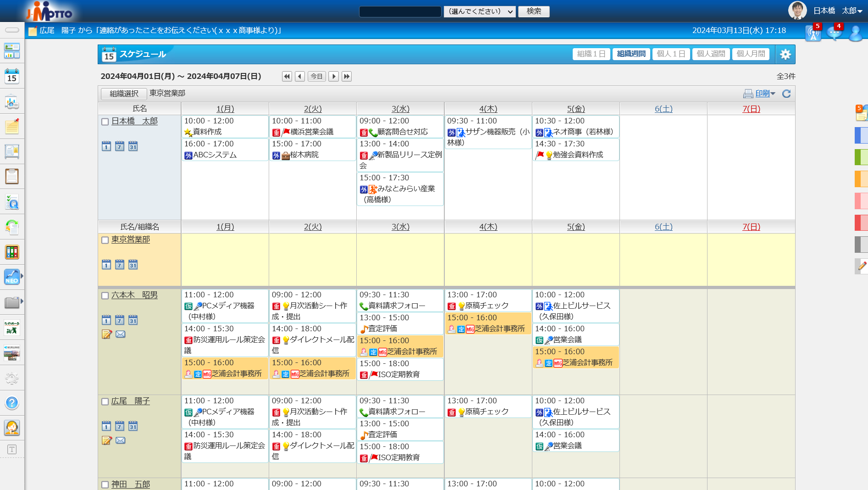Expand the search category dropdown

click(480, 11)
